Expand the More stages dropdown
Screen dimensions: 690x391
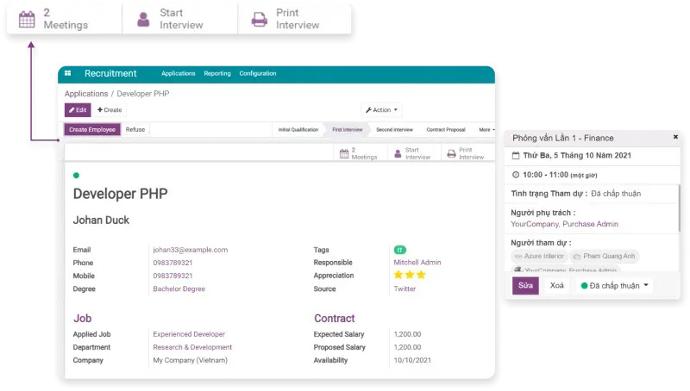[487, 130]
